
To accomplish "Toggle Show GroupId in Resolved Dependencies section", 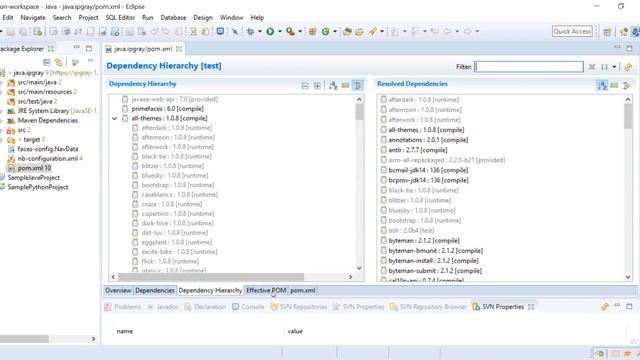I will (614, 85).
